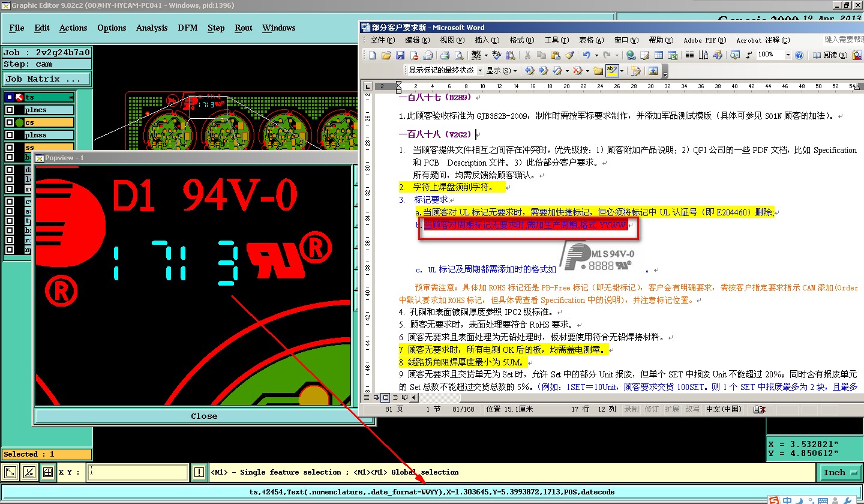The image size is (864, 504).
Task: Click the Insert Table icon in Word
Action: pos(659,55)
